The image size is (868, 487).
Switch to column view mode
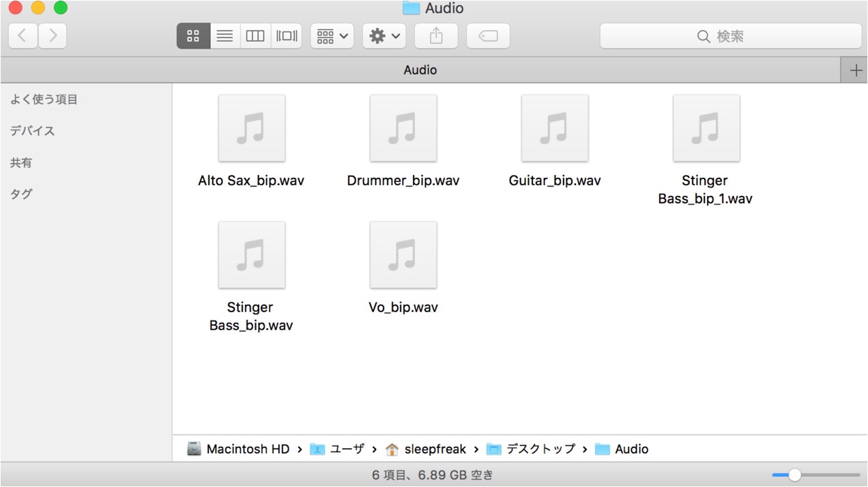(255, 36)
